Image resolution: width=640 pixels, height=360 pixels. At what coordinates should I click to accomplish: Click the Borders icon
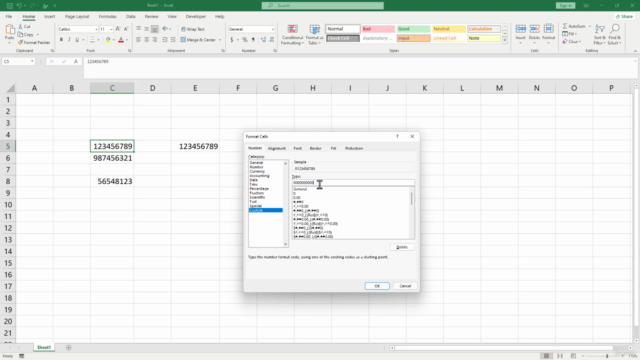point(92,40)
